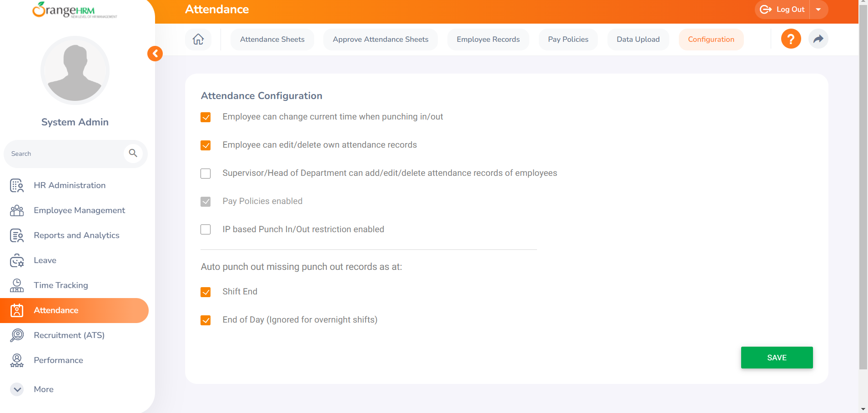Open Recruitment (ATS) menu item
The image size is (868, 413).
(x=74, y=335)
